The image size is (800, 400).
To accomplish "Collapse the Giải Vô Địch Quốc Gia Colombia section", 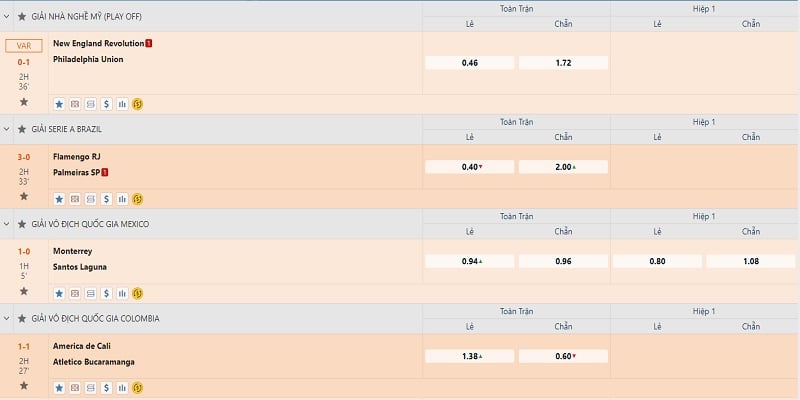I will click(8, 318).
